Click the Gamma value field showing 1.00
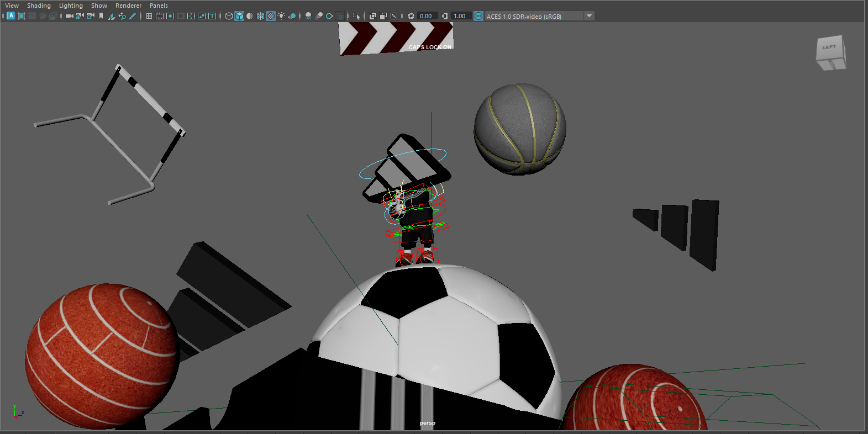This screenshot has width=868, height=434. click(x=461, y=16)
